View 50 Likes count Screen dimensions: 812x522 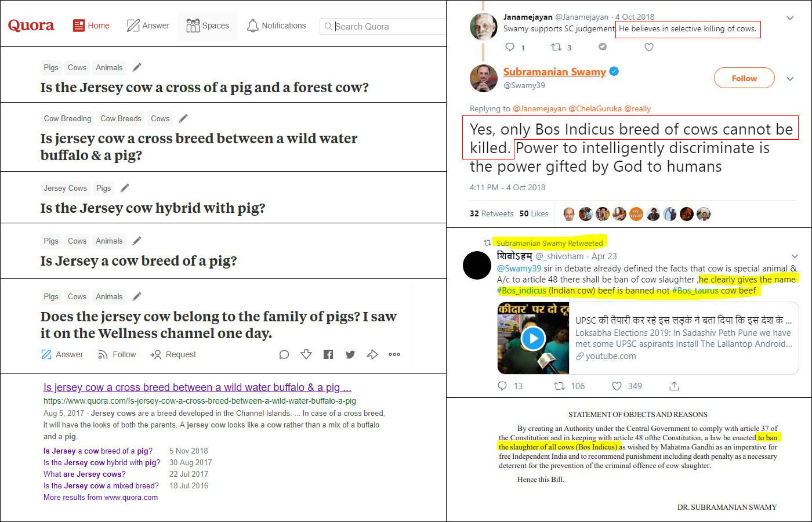(x=534, y=213)
